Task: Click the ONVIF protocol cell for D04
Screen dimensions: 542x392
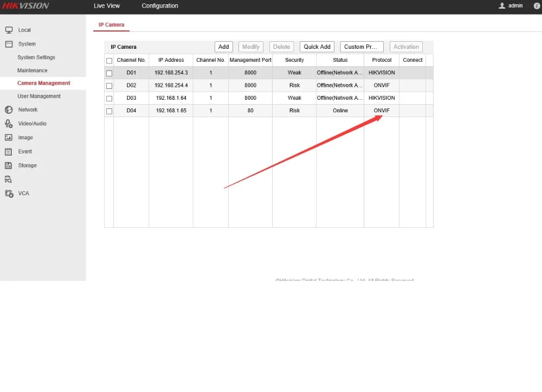Action: click(x=382, y=111)
